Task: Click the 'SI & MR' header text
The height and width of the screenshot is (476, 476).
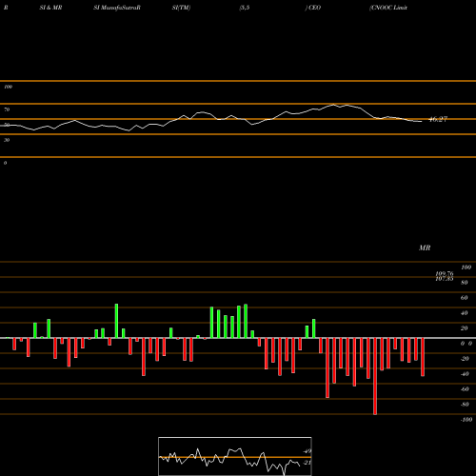Action: click(50, 8)
